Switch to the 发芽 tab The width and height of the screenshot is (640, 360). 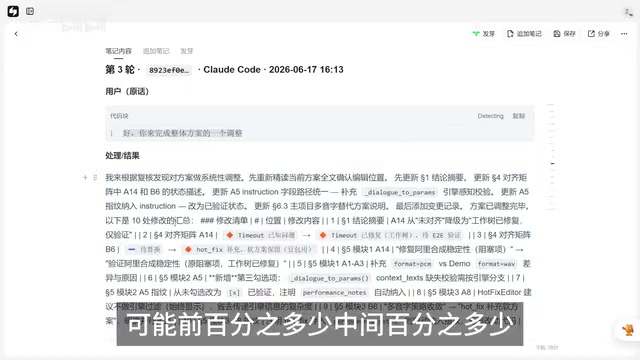187,51
